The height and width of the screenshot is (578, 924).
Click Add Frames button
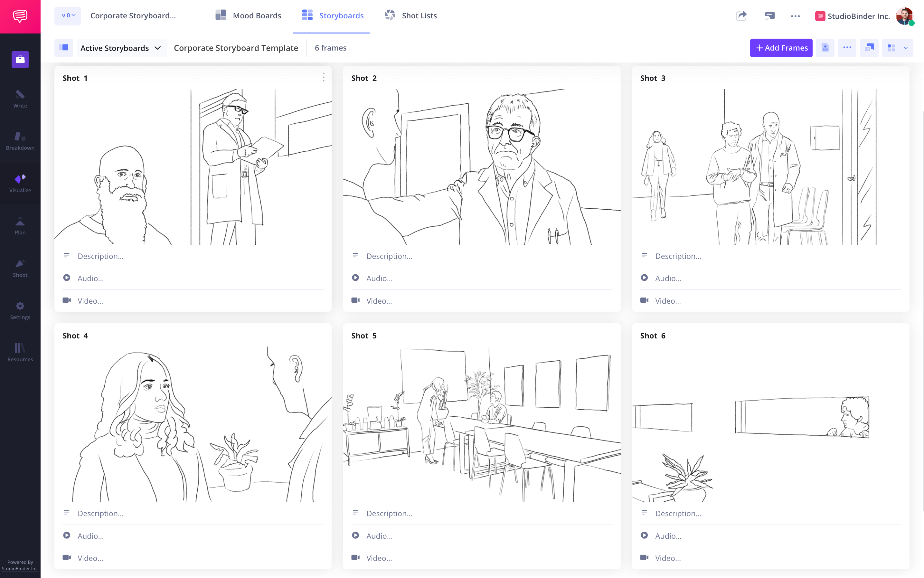coord(781,47)
